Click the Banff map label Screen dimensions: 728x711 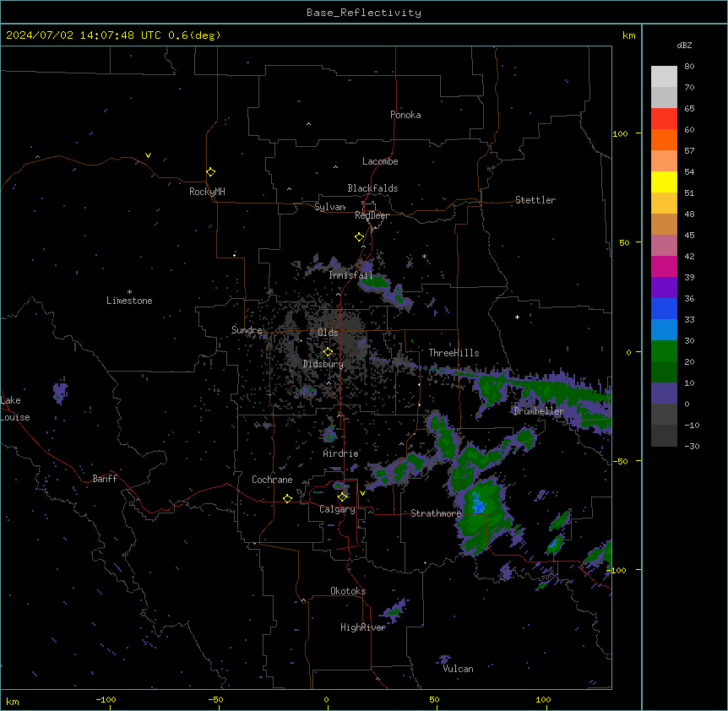pos(105,479)
